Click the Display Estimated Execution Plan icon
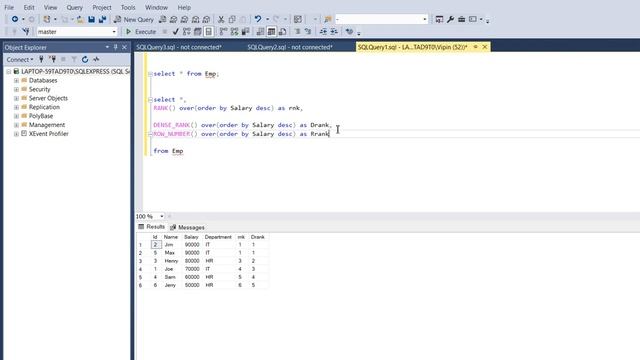This screenshot has height=360, width=640. [187, 31]
